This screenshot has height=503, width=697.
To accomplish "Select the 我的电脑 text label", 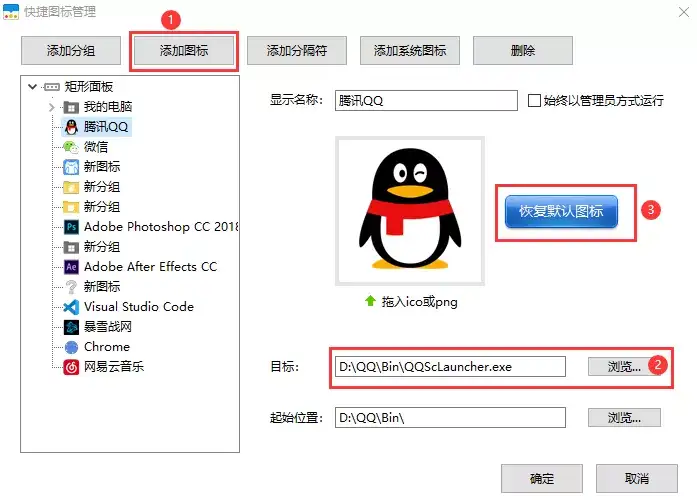I will (x=108, y=107).
